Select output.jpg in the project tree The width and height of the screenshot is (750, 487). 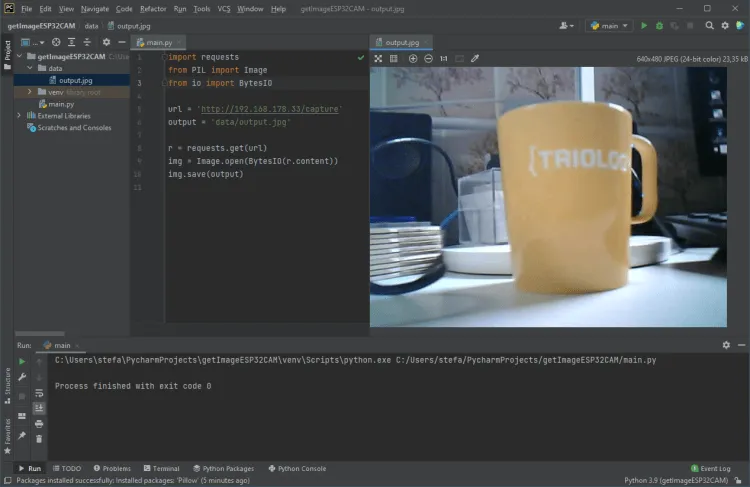(71, 80)
